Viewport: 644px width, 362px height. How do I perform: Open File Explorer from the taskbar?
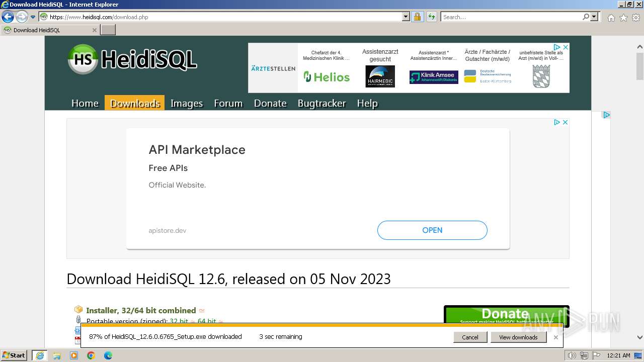[57, 355]
